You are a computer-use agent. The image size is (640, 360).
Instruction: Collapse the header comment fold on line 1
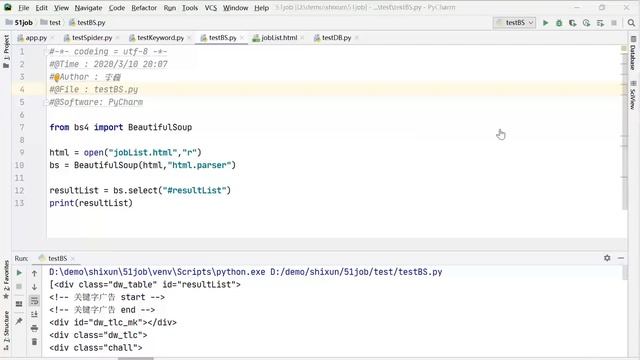[46, 52]
